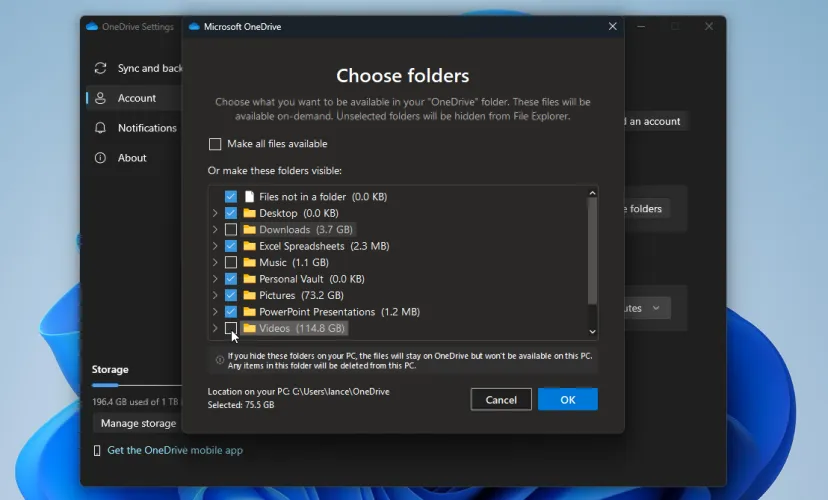Click the Sync and backup icon in sidebar
828x500 pixels.
(100, 68)
